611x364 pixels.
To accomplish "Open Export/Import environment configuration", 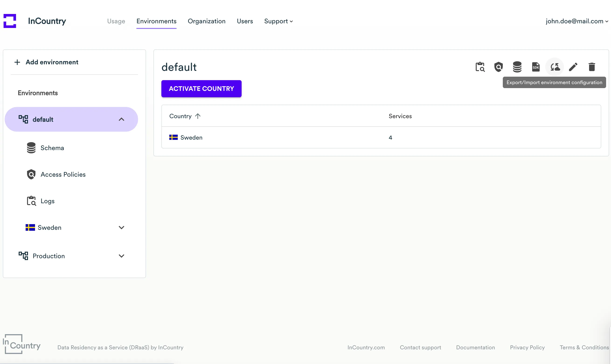I will [555, 67].
